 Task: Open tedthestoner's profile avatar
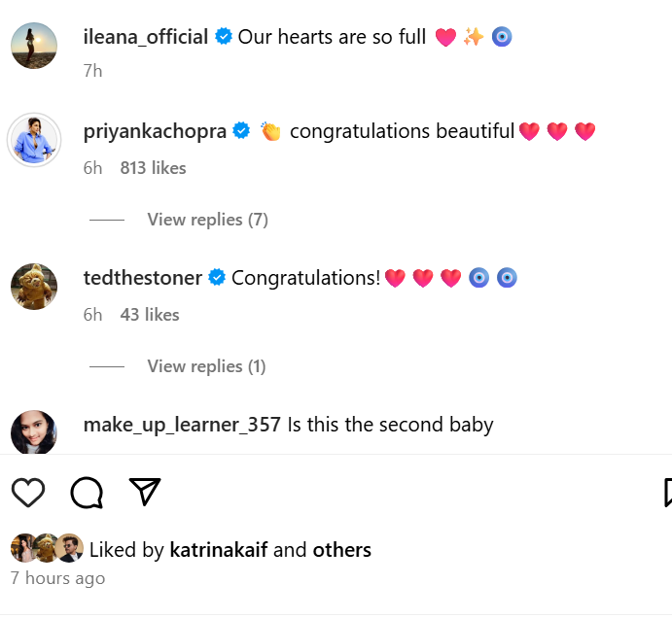34,286
